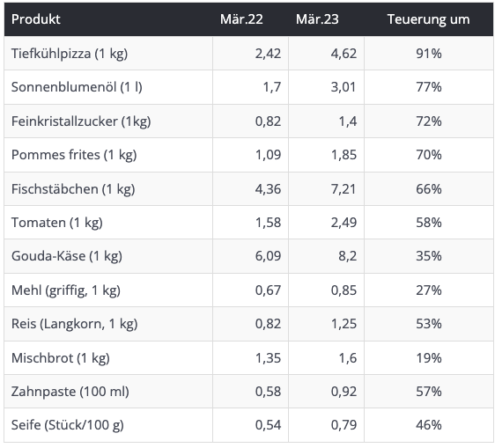Select the Fischstäbchen (1 kg) cell
This screenshot has height=448, width=495.
[73, 189]
